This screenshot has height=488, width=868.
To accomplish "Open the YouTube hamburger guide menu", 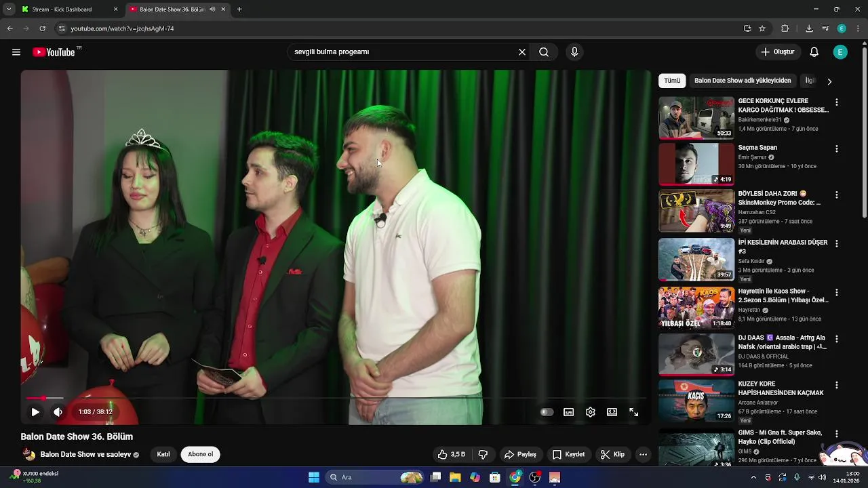I will 16,52.
